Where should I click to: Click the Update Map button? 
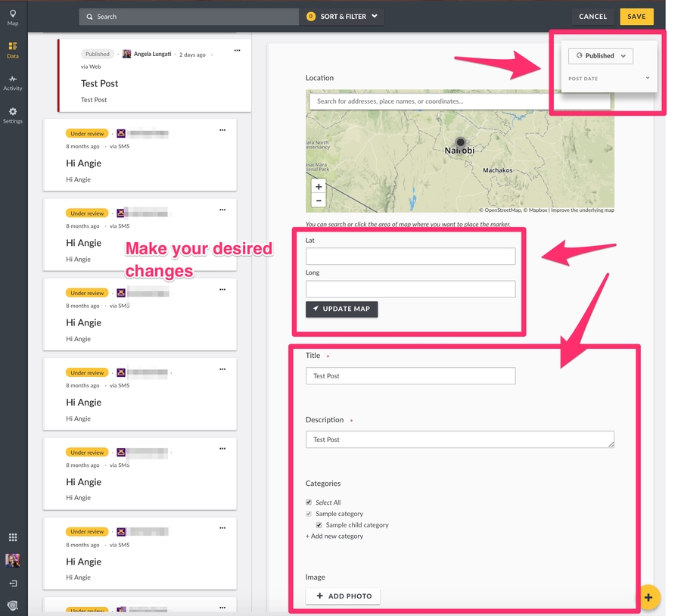(x=342, y=309)
